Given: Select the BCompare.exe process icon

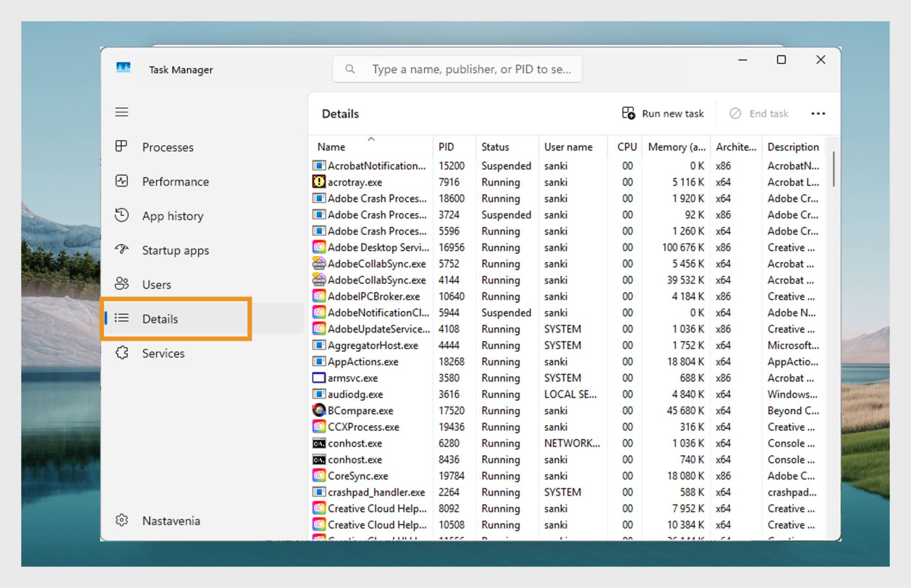Looking at the screenshot, I should pyautogui.click(x=319, y=410).
